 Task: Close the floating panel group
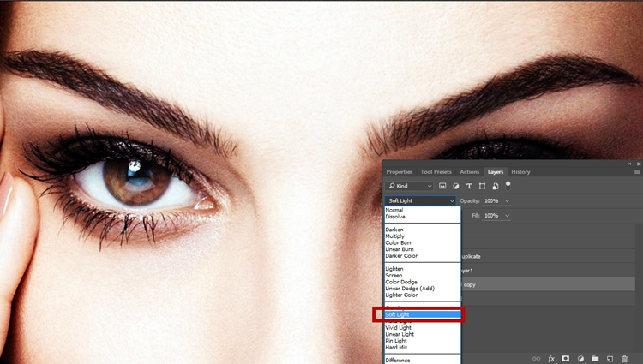(x=639, y=164)
